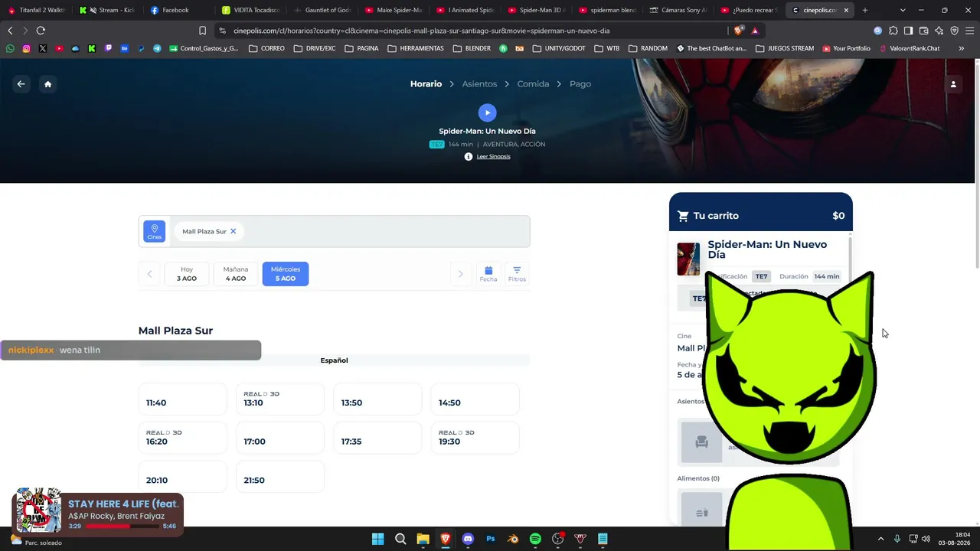Click the Spider-Man poster thumbnail in cart
Image resolution: width=980 pixels, height=551 pixels.
pyautogui.click(x=688, y=259)
